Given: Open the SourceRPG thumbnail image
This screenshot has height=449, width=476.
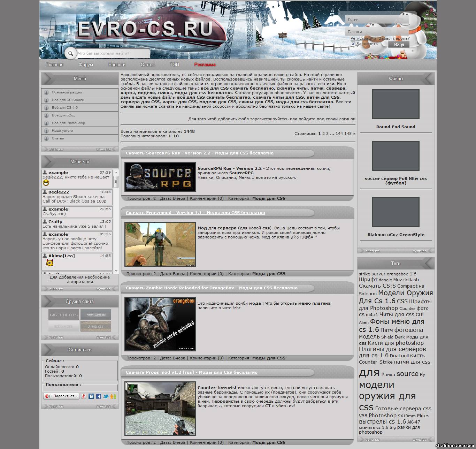Looking at the screenshot, I should coord(160,177).
